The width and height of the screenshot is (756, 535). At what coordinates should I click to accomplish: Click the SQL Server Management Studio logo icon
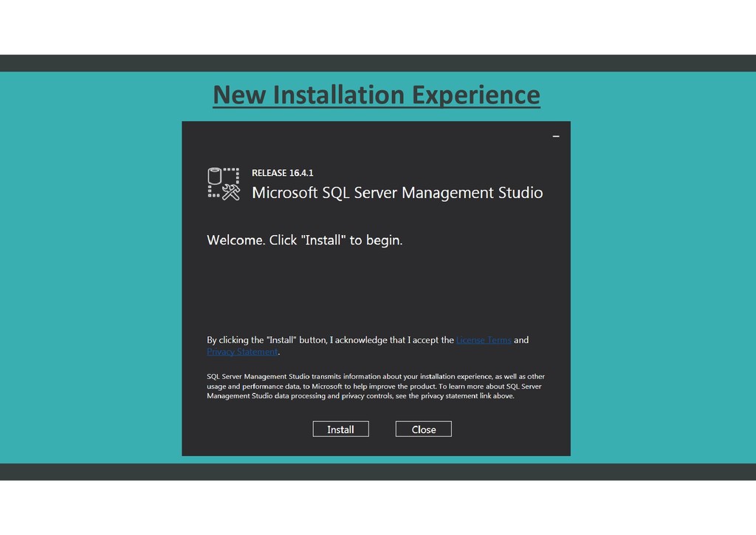(x=224, y=184)
